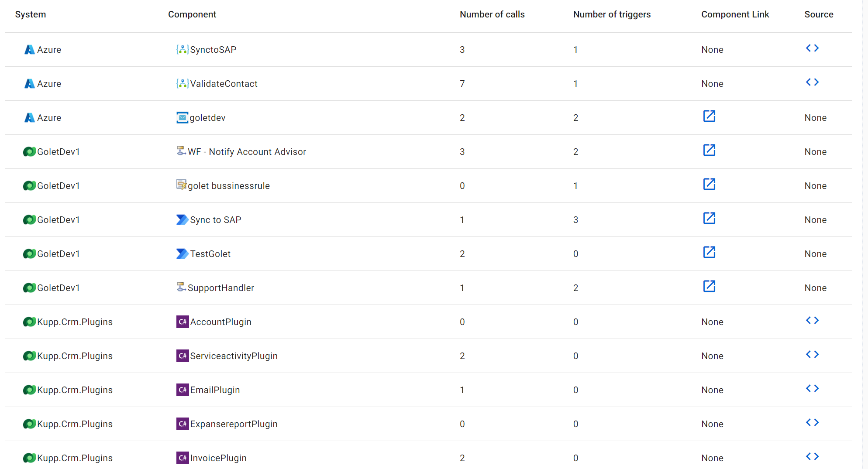The image size is (868, 469).
Task: Select the SynctoSAP component name
Action: click(x=213, y=49)
